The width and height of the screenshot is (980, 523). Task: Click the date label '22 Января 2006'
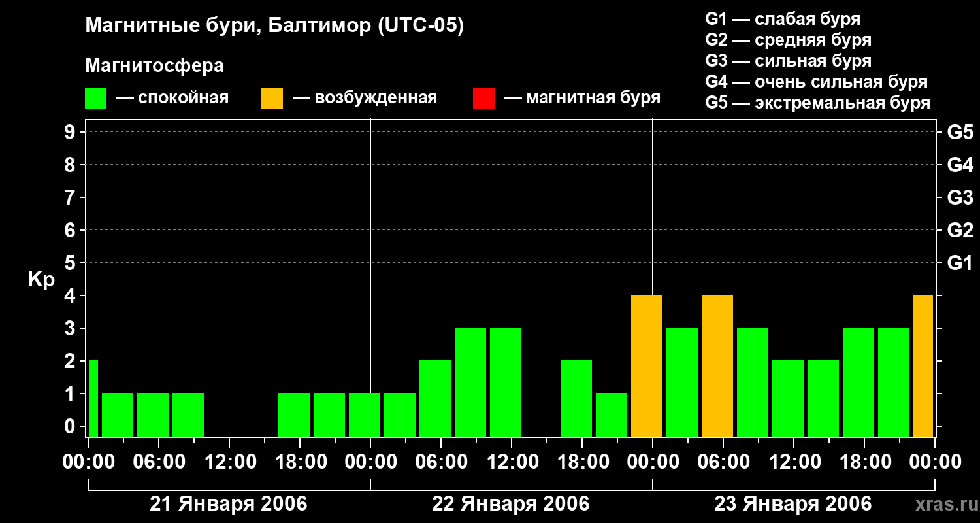(511, 504)
